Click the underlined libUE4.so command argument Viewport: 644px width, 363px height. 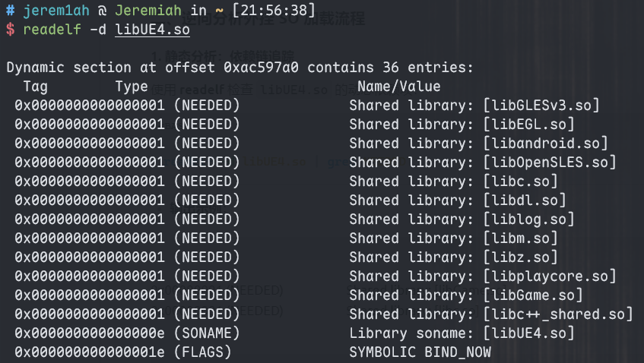click(x=152, y=30)
